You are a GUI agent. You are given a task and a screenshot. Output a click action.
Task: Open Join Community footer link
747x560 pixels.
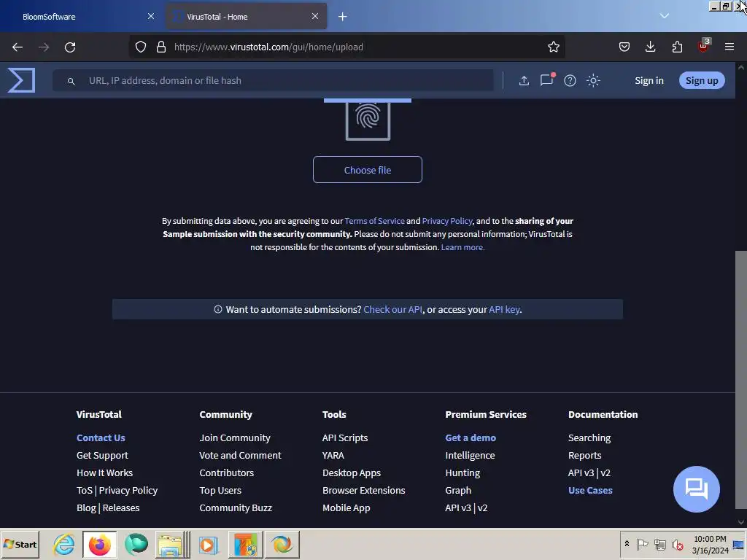click(x=235, y=437)
